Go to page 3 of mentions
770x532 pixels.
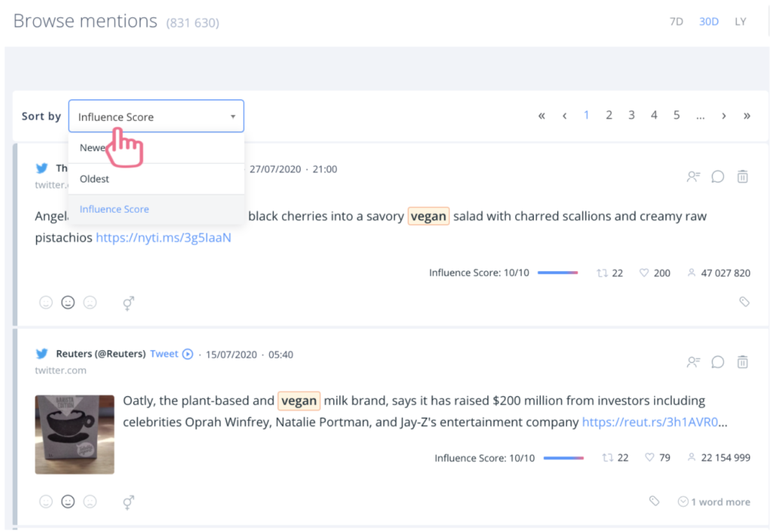(632, 115)
